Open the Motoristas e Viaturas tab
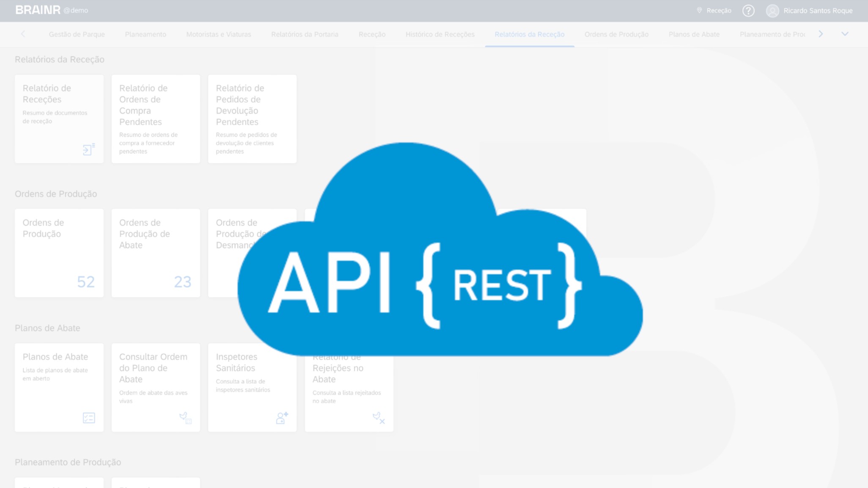868x488 pixels. pyautogui.click(x=219, y=34)
